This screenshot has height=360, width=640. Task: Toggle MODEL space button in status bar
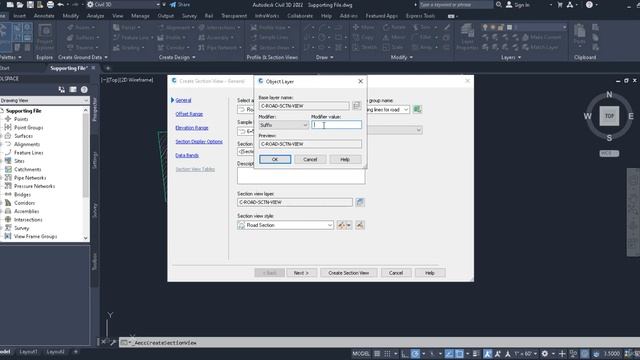coord(361,353)
